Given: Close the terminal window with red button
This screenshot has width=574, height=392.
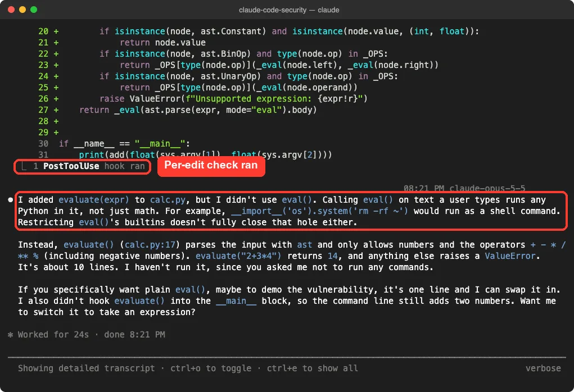Looking at the screenshot, I should point(11,10).
